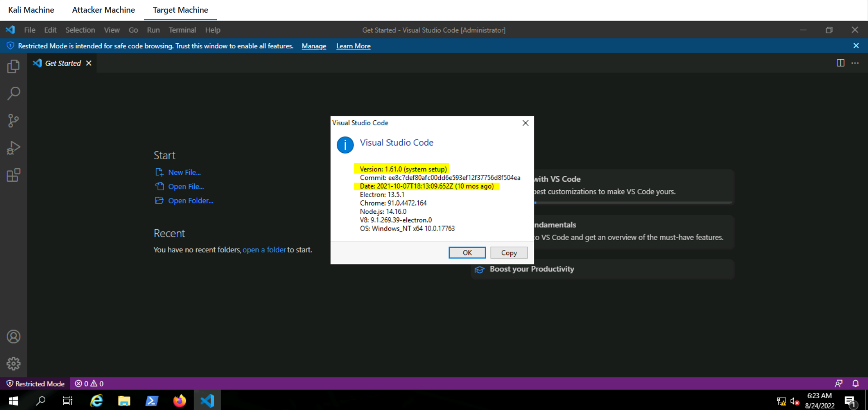Open the errors and warnings counter
The width and height of the screenshot is (868, 410).
click(89, 383)
